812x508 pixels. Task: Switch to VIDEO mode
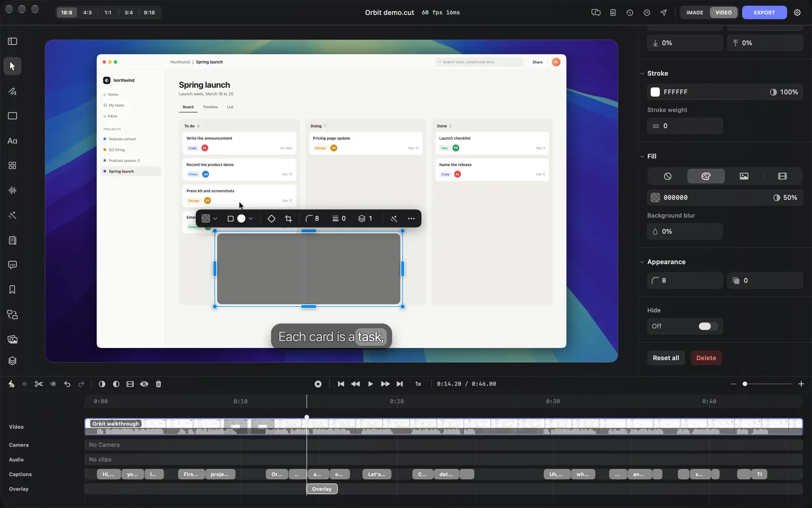coord(724,13)
